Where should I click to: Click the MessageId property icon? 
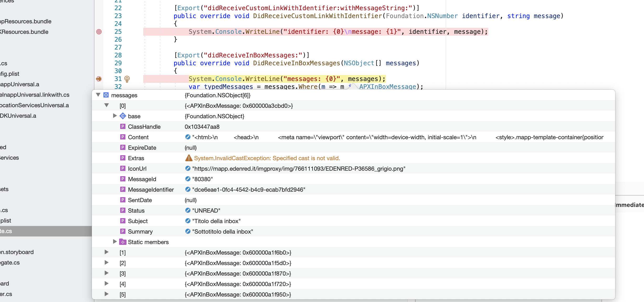pos(123,179)
